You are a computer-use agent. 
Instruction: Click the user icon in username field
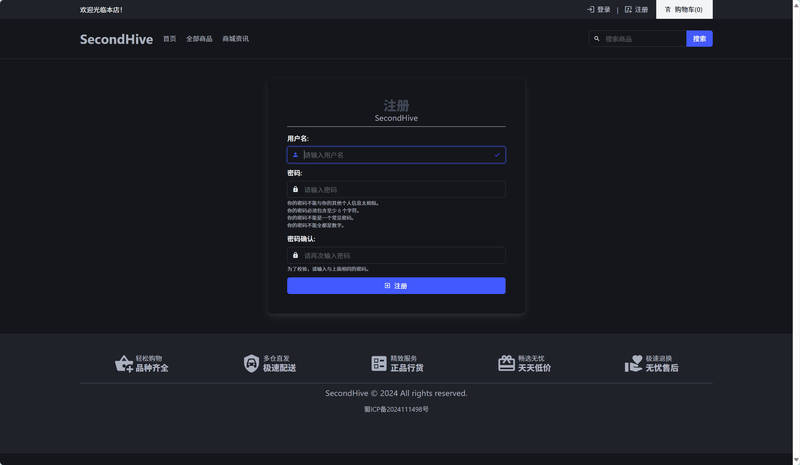tap(295, 155)
